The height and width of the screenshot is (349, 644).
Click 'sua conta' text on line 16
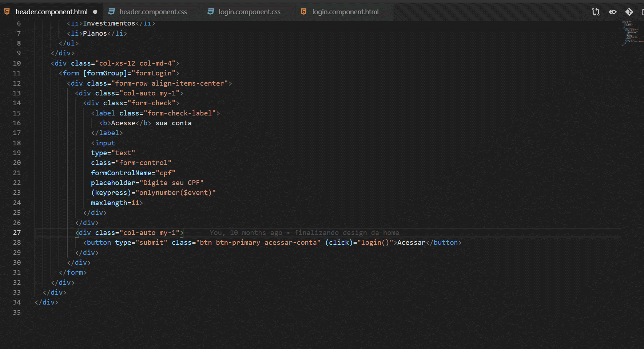click(174, 123)
